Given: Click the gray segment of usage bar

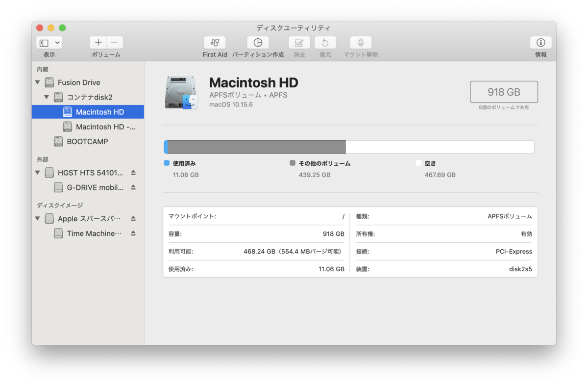Looking at the screenshot, I should [x=257, y=147].
